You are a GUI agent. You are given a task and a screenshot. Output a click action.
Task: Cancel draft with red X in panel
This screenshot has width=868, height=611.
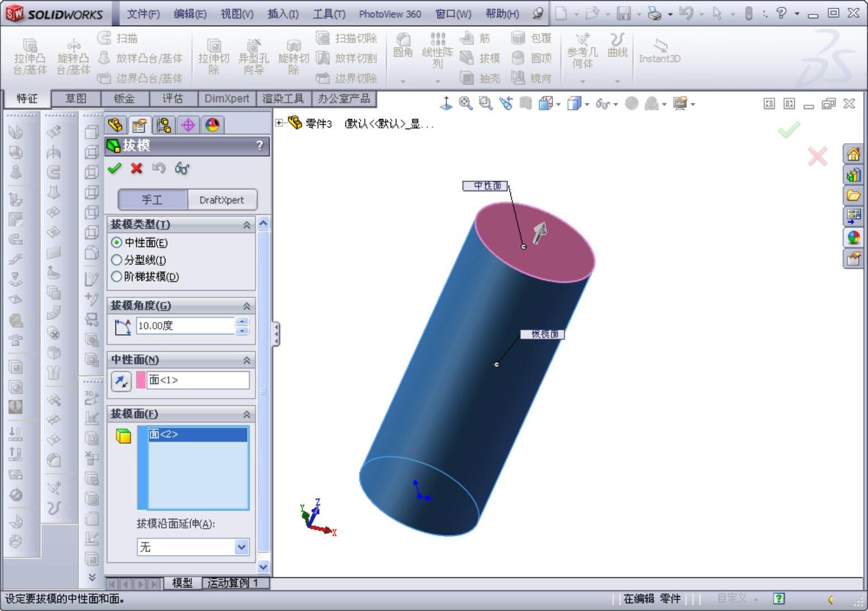(136, 168)
